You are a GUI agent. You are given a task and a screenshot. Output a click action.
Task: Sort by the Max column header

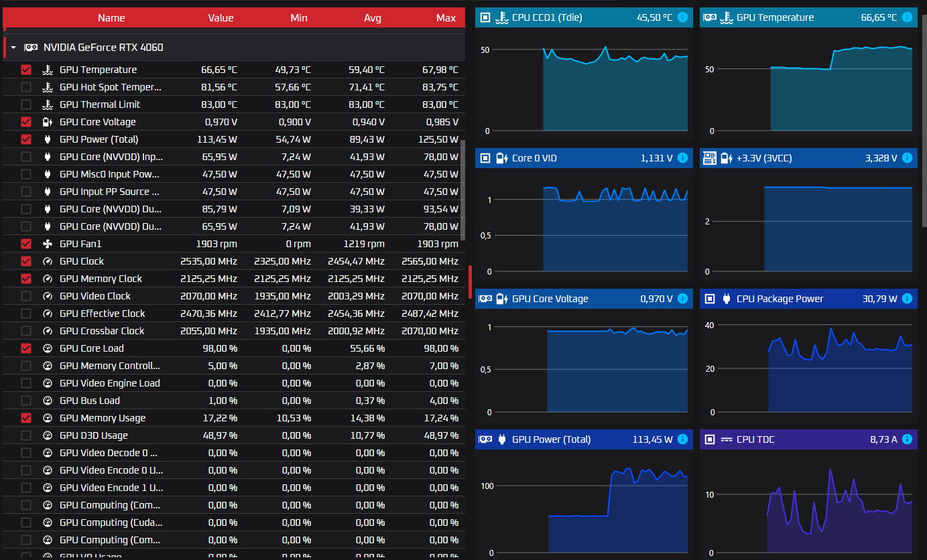click(x=446, y=18)
